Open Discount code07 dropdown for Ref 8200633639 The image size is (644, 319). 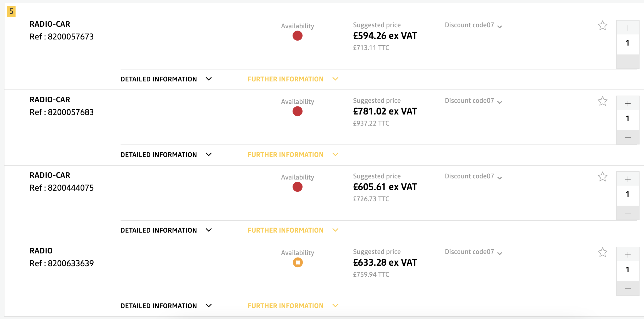473,252
